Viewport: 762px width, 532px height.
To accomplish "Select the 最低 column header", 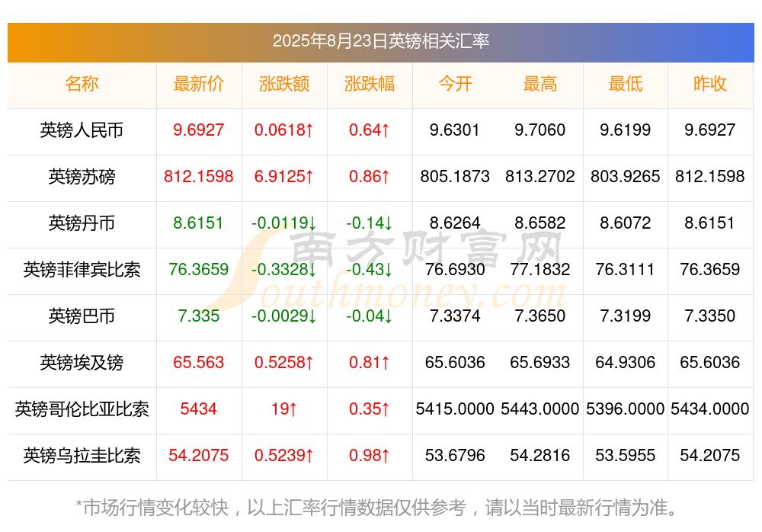I will (x=626, y=84).
